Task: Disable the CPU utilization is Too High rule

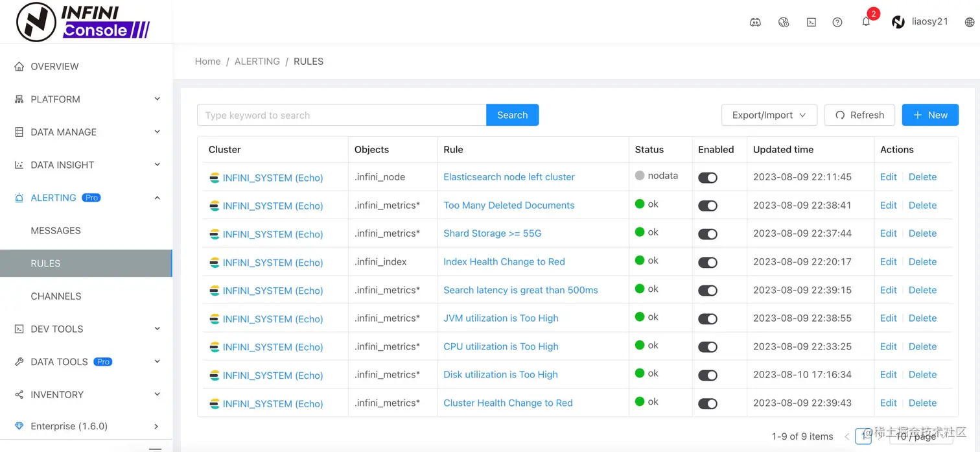Action: 708,347
